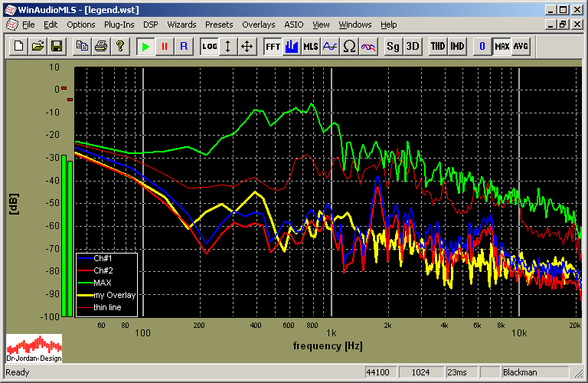Screen dimensions: 588x383
Task: Open the 3D plot view
Action: click(x=413, y=47)
